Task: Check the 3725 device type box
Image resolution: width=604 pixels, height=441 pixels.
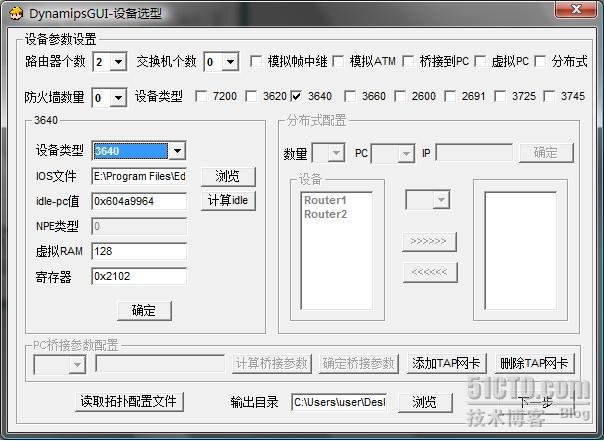Action: click(x=500, y=96)
